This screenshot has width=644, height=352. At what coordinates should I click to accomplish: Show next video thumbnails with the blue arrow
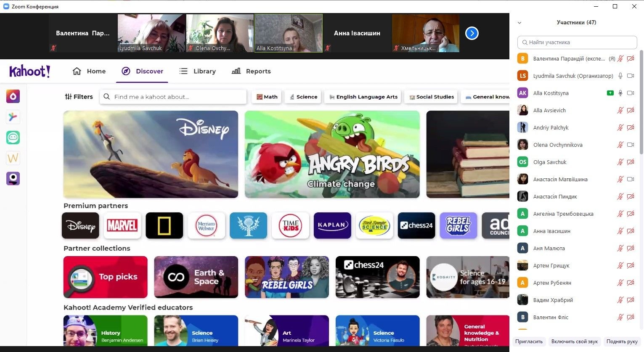[472, 33]
